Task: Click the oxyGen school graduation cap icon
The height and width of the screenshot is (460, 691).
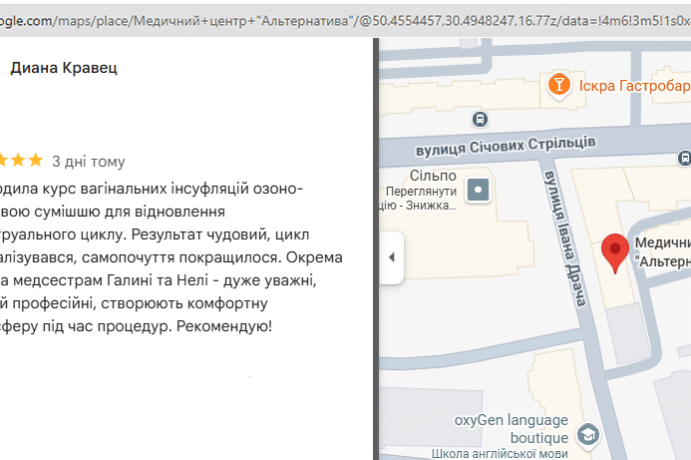Action: point(589,433)
